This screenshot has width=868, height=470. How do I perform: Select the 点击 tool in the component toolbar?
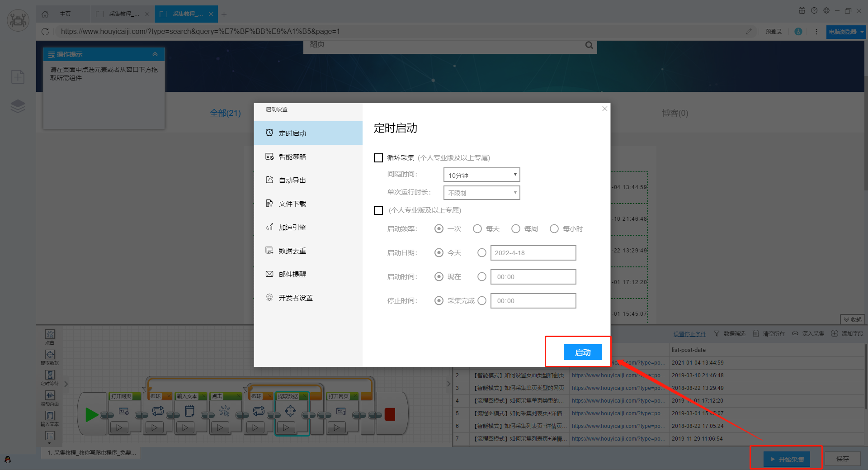pos(50,337)
